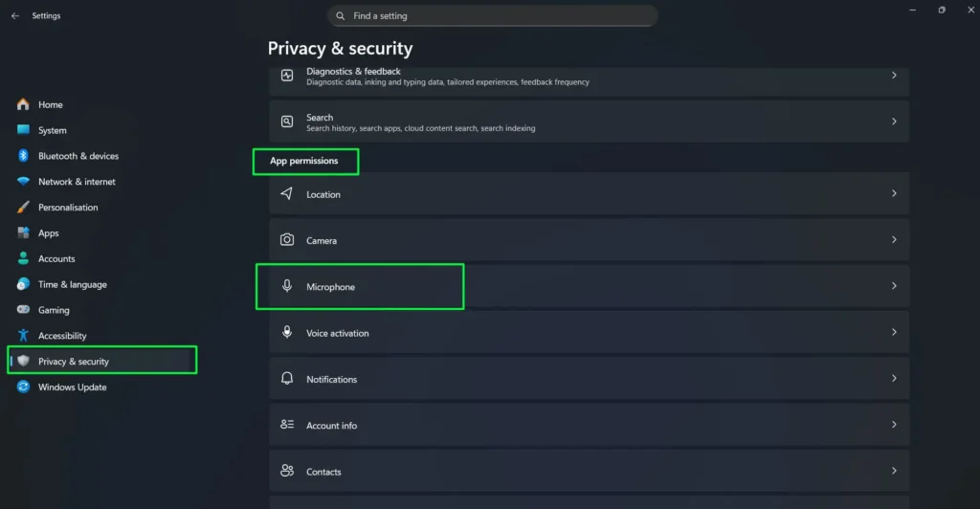
Task: Open the Home page in sidebar
Action: (x=101, y=104)
